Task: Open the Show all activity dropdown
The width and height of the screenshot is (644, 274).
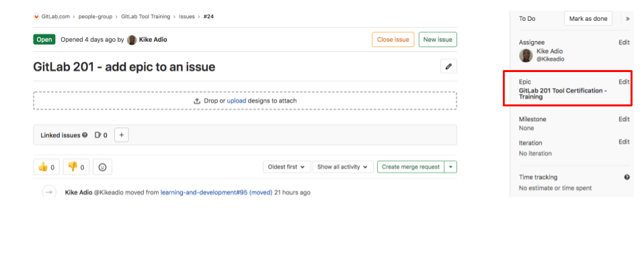Action: coord(344,167)
